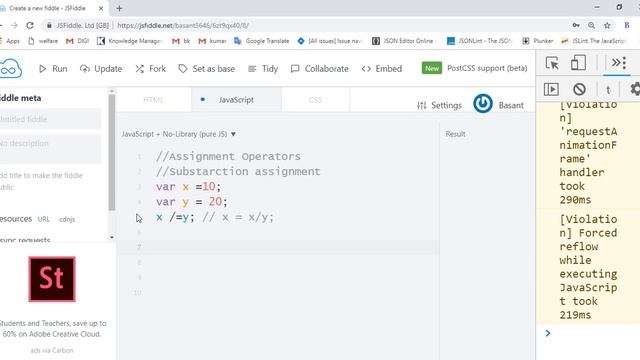Click the saved password key icon

click(x=576, y=25)
